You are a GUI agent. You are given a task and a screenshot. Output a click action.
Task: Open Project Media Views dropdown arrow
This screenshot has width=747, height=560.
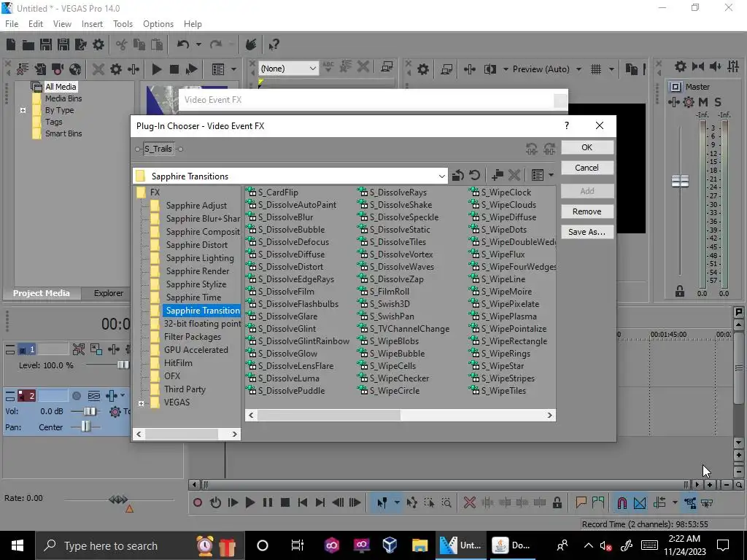click(233, 69)
